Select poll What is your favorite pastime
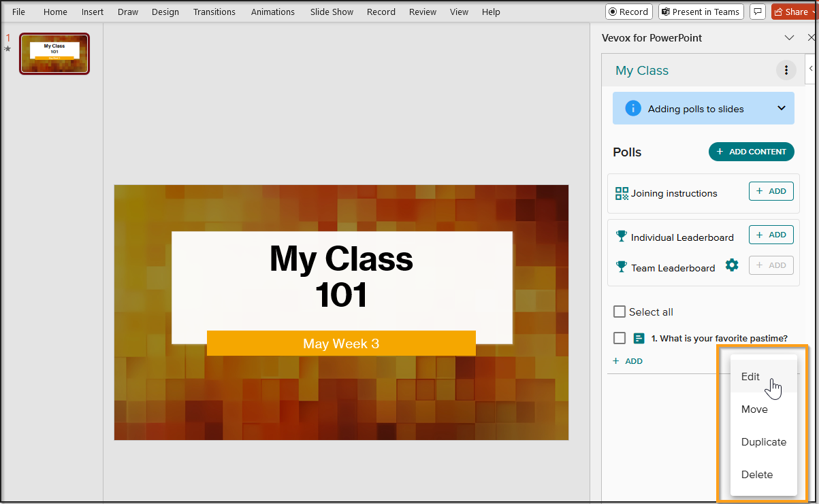The width and height of the screenshot is (819, 504). [x=720, y=338]
